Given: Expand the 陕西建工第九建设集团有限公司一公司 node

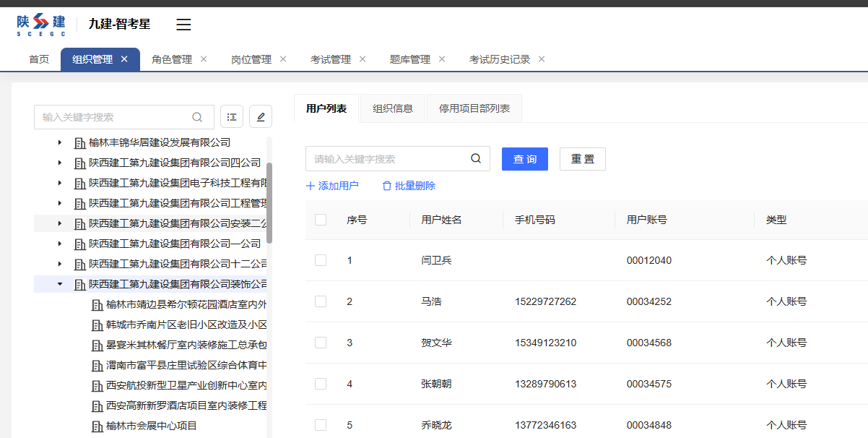Looking at the screenshot, I should click(60, 244).
